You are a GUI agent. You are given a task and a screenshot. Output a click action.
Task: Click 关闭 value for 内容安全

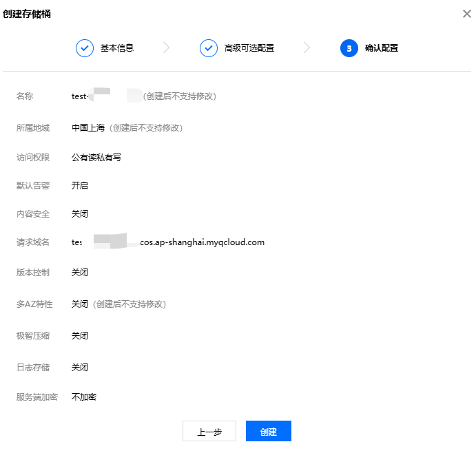[79, 214]
